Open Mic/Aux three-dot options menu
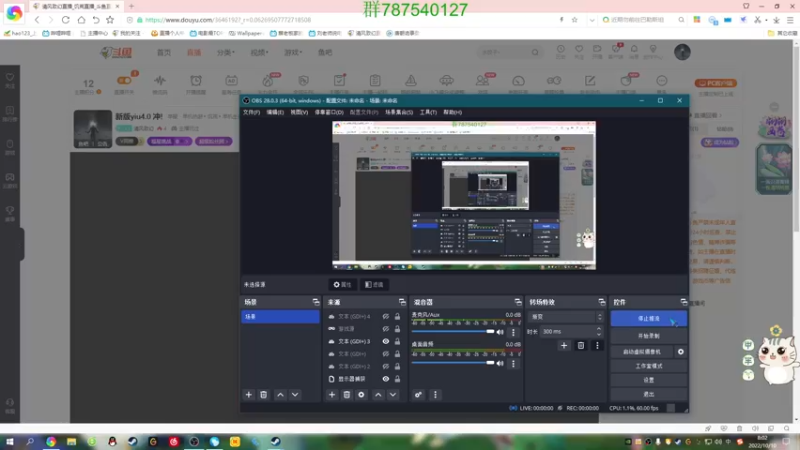Viewport: 800px width, 450px height. (513, 332)
